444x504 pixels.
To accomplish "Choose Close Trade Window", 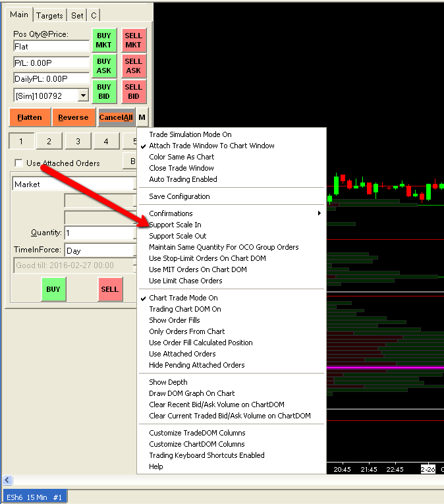I will pyautogui.click(x=231, y=168).
